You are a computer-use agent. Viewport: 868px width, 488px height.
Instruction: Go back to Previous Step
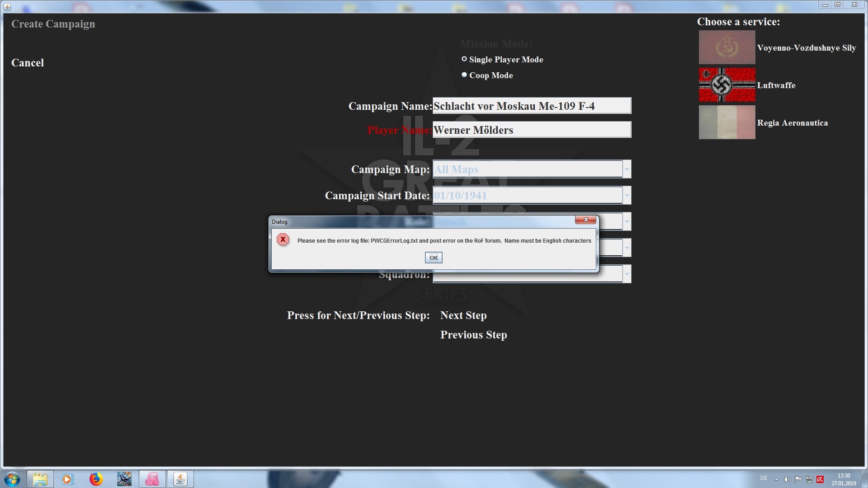tap(474, 335)
